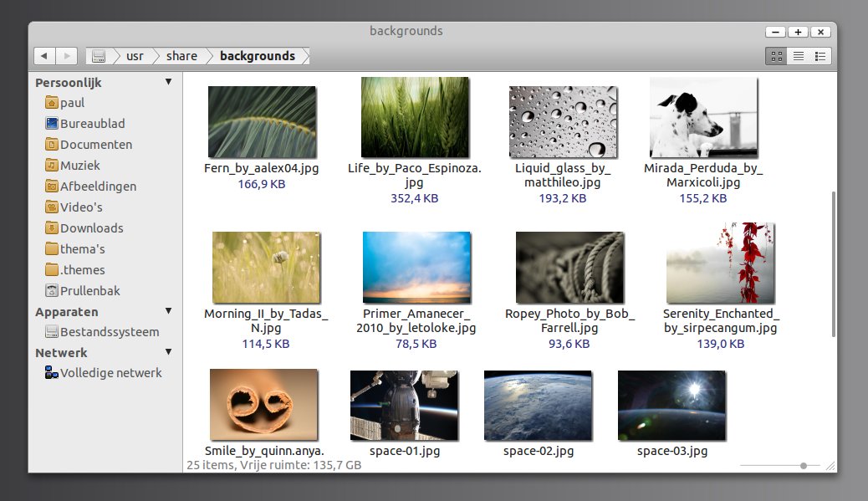Viewport: 868px width, 501px height.
Task: Click the disk root icon in path bar
Action: pos(99,56)
